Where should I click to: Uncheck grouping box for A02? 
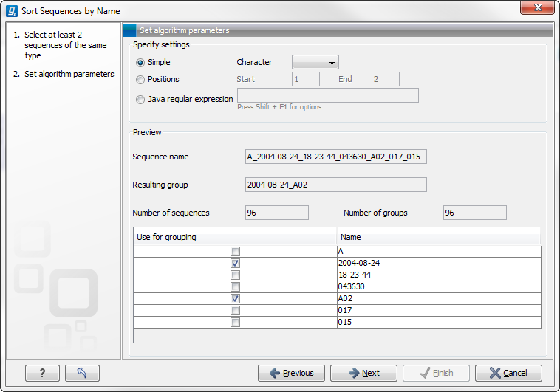(x=235, y=298)
